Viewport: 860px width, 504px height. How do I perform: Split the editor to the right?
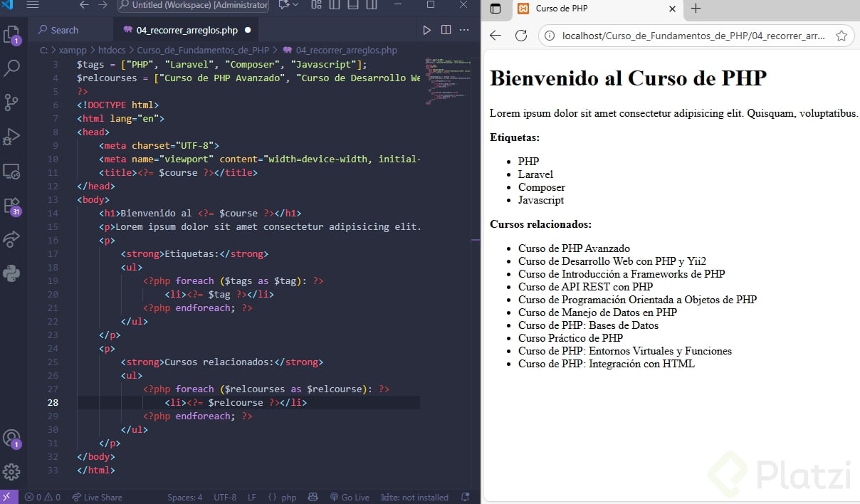click(x=446, y=30)
